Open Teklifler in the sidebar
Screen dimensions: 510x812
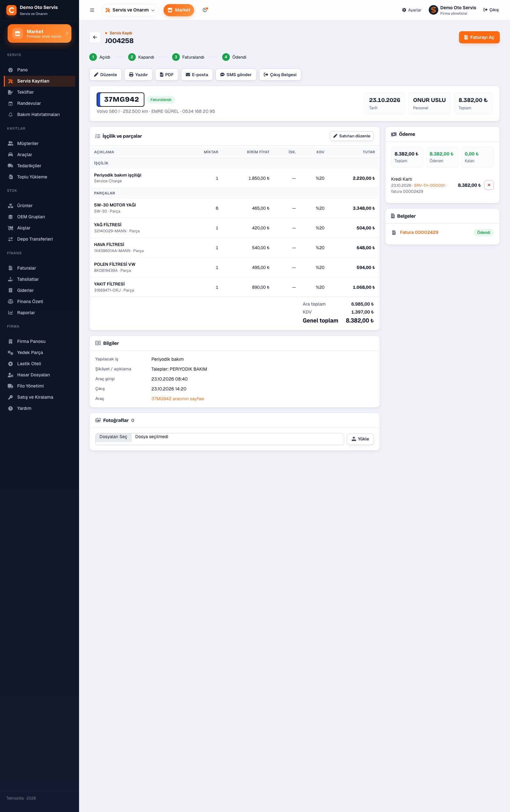[40, 92]
